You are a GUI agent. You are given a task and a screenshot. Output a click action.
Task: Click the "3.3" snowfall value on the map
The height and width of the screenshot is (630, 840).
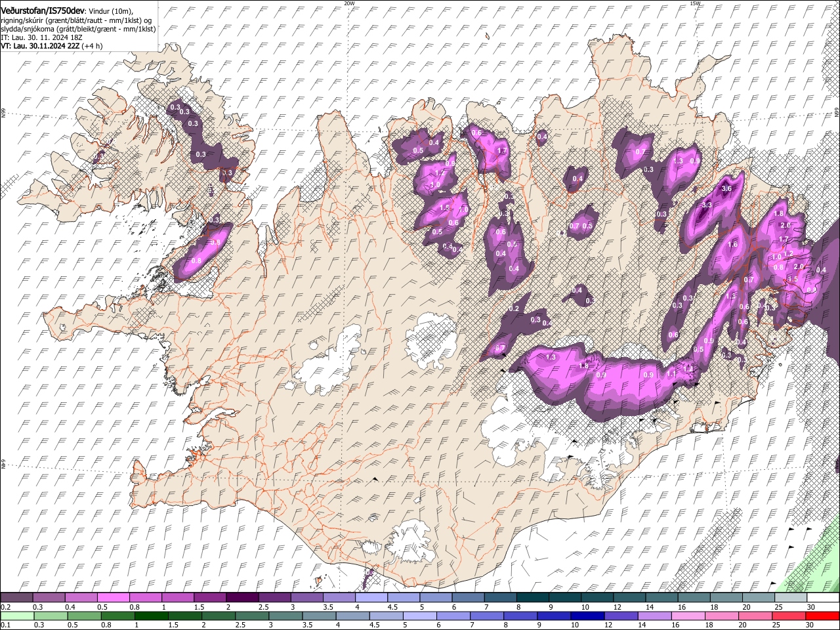pyautogui.click(x=706, y=205)
